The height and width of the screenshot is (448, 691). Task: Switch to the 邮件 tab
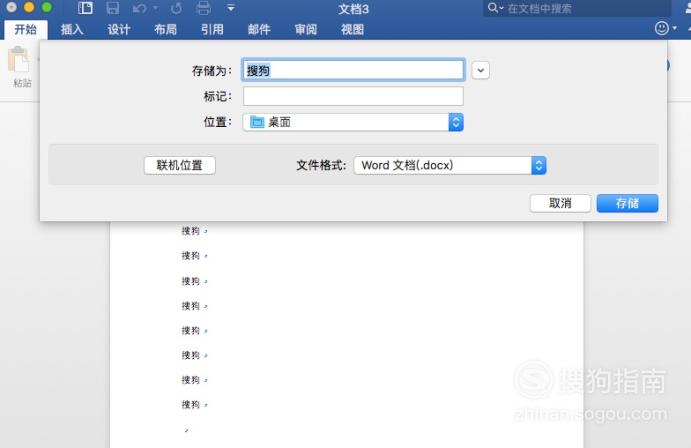pos(259,30)
